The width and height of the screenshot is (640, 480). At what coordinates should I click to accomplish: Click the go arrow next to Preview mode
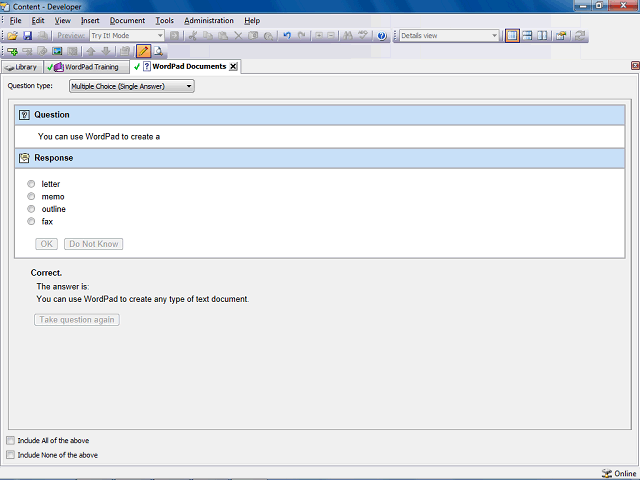click(174, 36)
